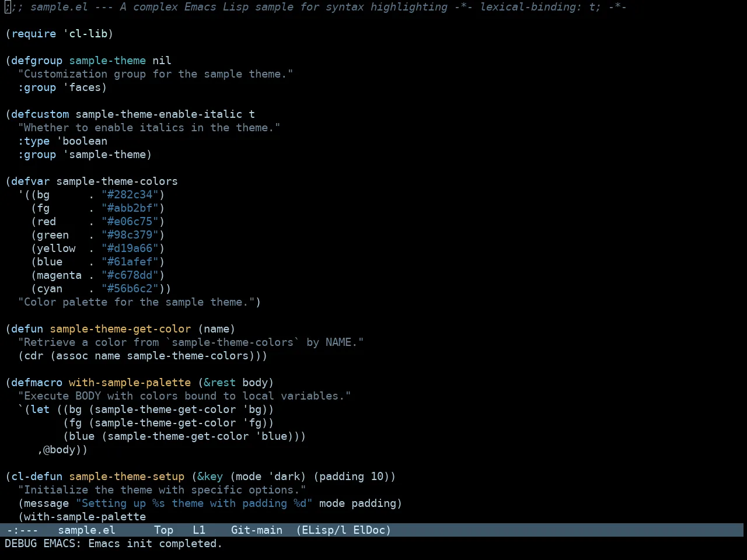This screenshot has width=747, height=560.
Task: Click the defvar keyword
Action: (30, 181)
